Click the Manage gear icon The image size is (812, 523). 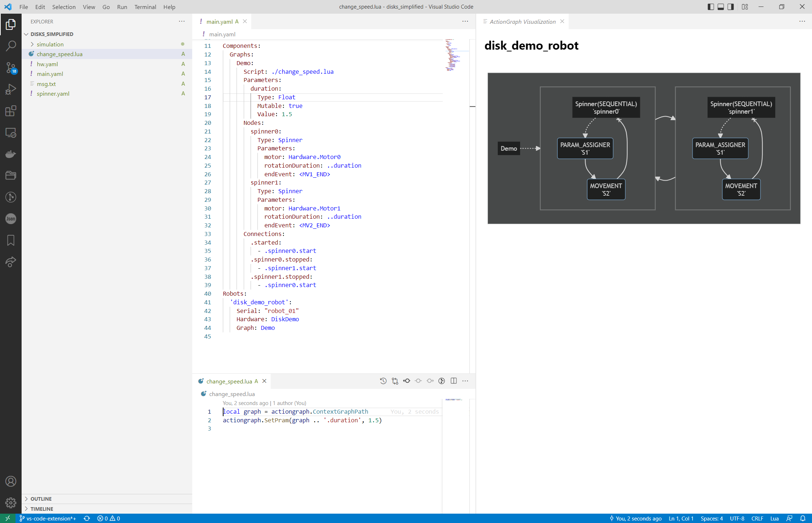pyautogui.click(x=11, y=502)
